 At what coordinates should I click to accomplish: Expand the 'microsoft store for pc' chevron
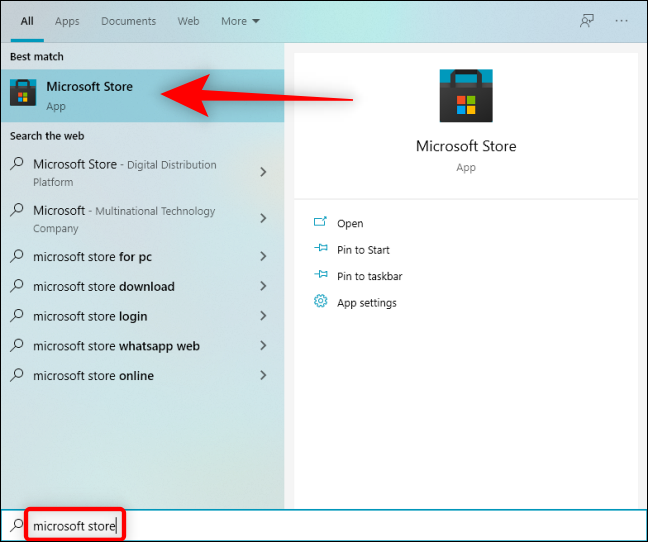point(263,257)
